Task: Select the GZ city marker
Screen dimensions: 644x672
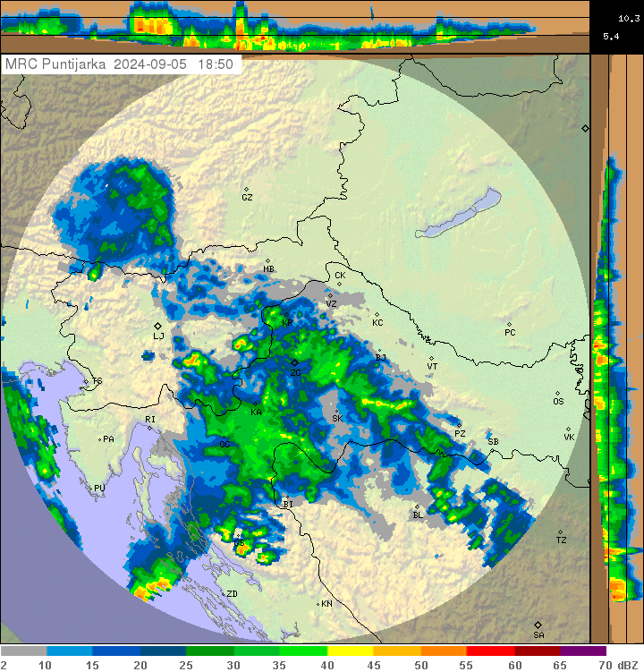Action: [246, 189]
